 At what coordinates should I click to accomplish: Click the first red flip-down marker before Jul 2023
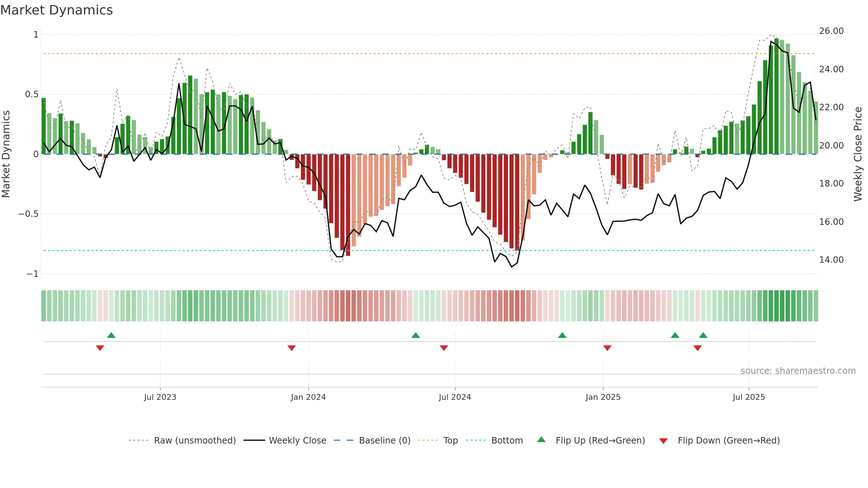coord(100,348)
